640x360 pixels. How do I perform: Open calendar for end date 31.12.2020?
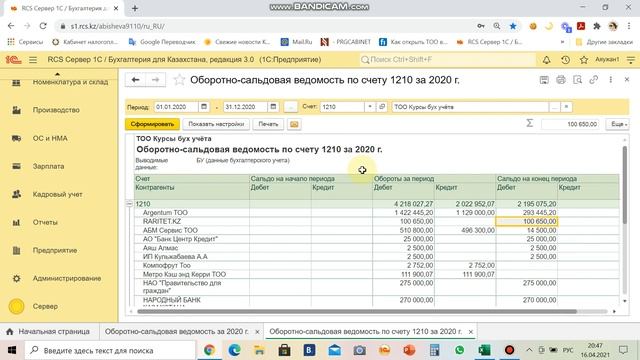click(x=273, y=107)
